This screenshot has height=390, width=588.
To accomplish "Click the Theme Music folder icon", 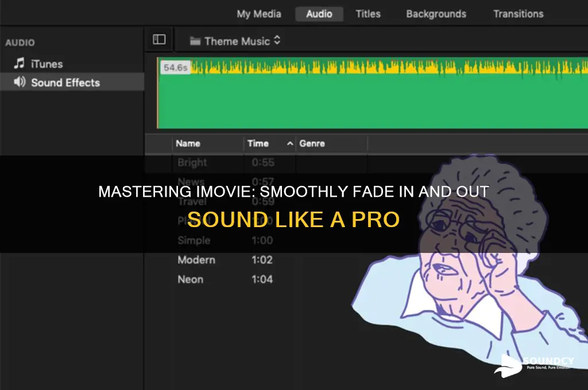I will pos(195,41).
